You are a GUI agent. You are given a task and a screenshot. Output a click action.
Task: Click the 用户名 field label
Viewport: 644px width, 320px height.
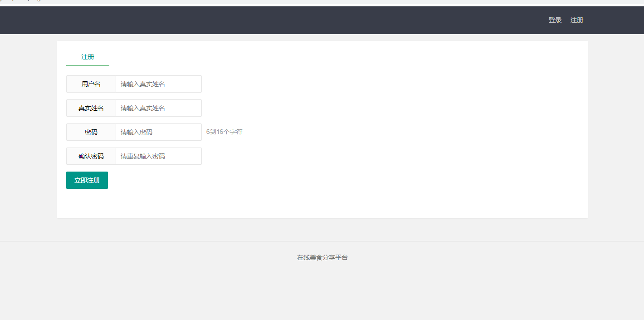point(91,84)
